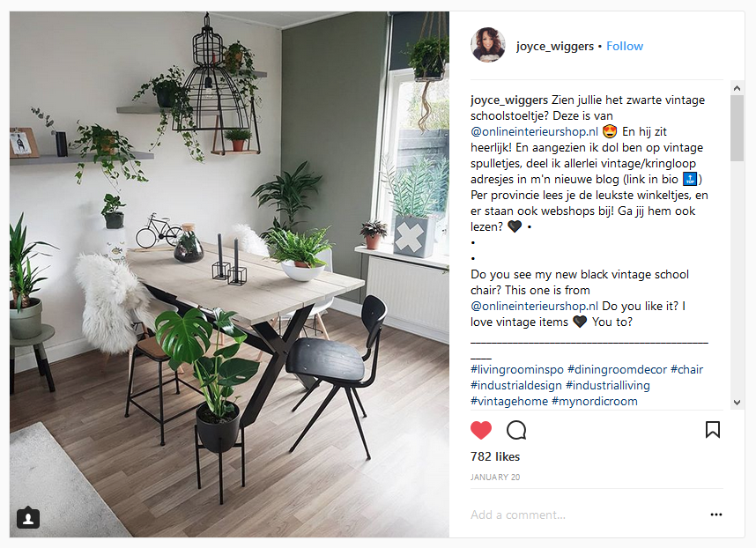Open joyce_wiggers profile picture
Viewport: 756px width, 548px height.
[x=488, y=45]
